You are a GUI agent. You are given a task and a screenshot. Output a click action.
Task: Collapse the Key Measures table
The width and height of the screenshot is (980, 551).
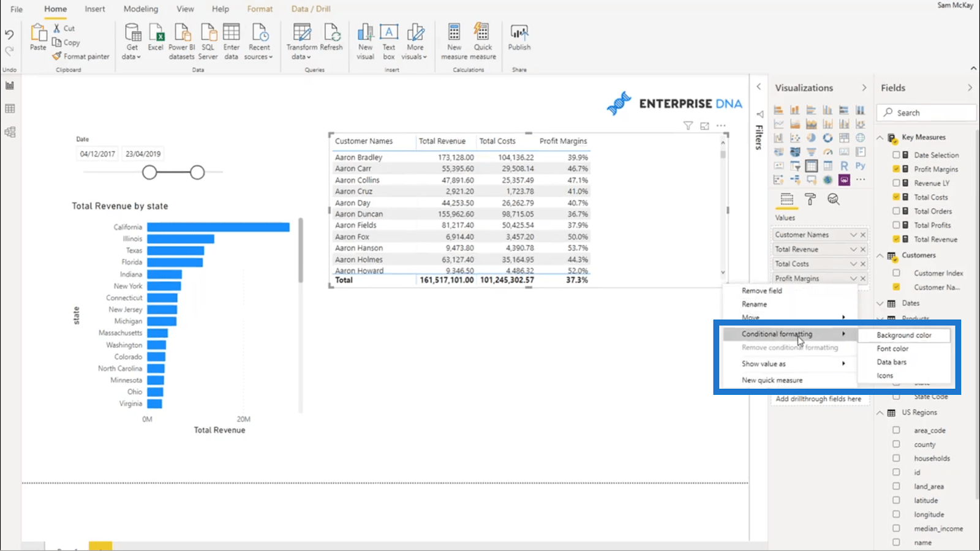(880, 138)
